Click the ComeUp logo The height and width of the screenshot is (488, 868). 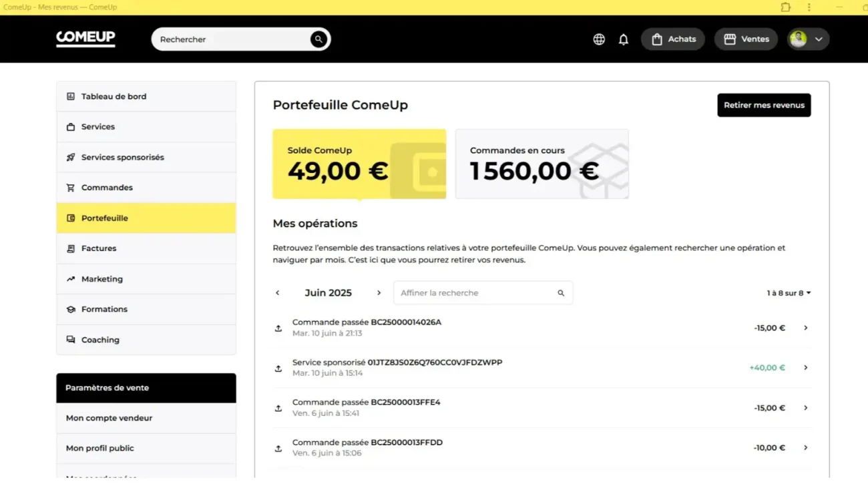pyautogui.click(x=85, y=39)
